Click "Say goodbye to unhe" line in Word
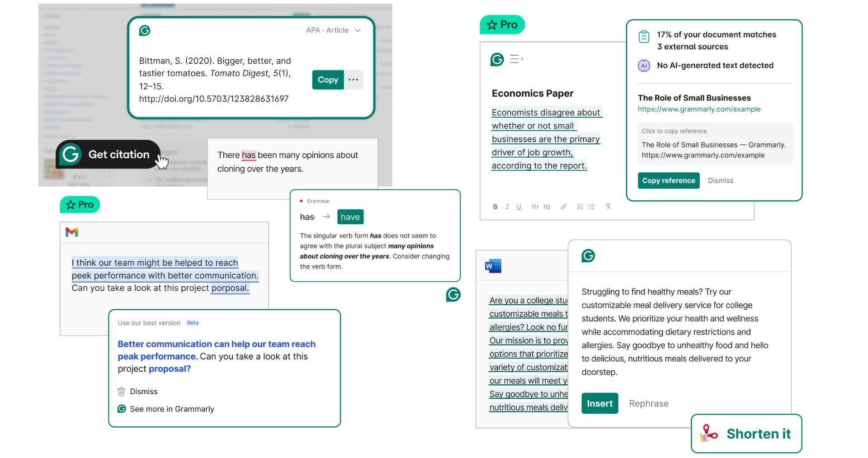 pos(528,394)
